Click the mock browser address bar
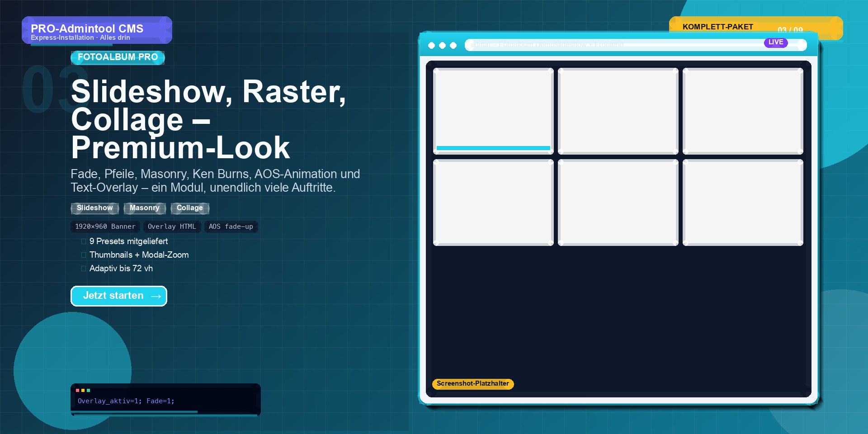Image resolution: width=868 pixels, height=434 pixels. (x=636, y=44)
